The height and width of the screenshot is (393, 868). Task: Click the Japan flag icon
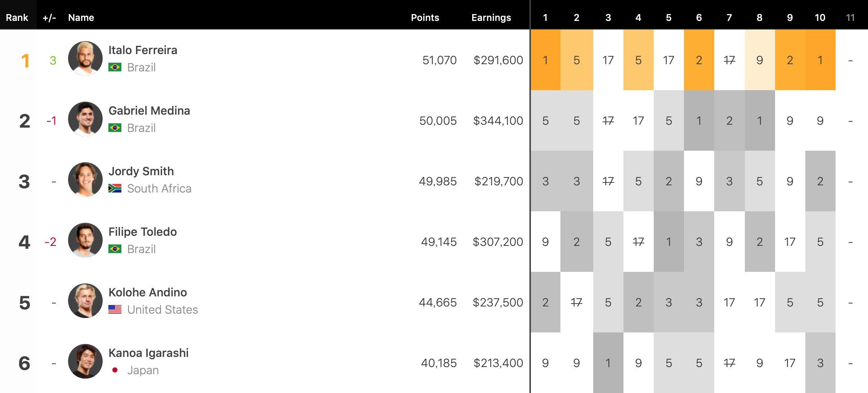(x=115, y=370)
